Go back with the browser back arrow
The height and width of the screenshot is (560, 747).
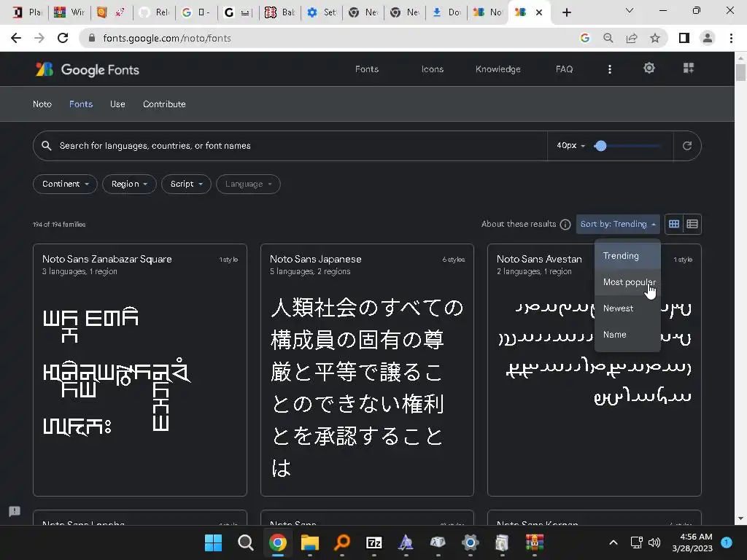coord(16,38)
